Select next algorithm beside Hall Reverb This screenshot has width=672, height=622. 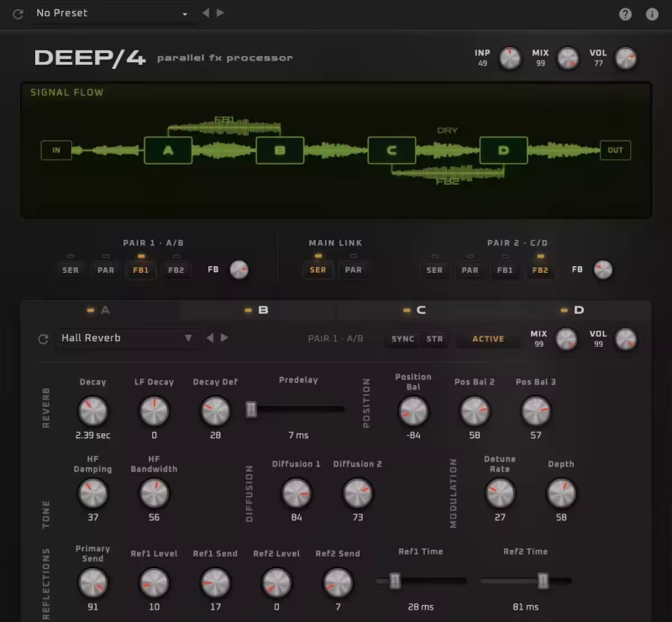pyautogui.click(x=222, y=338)
